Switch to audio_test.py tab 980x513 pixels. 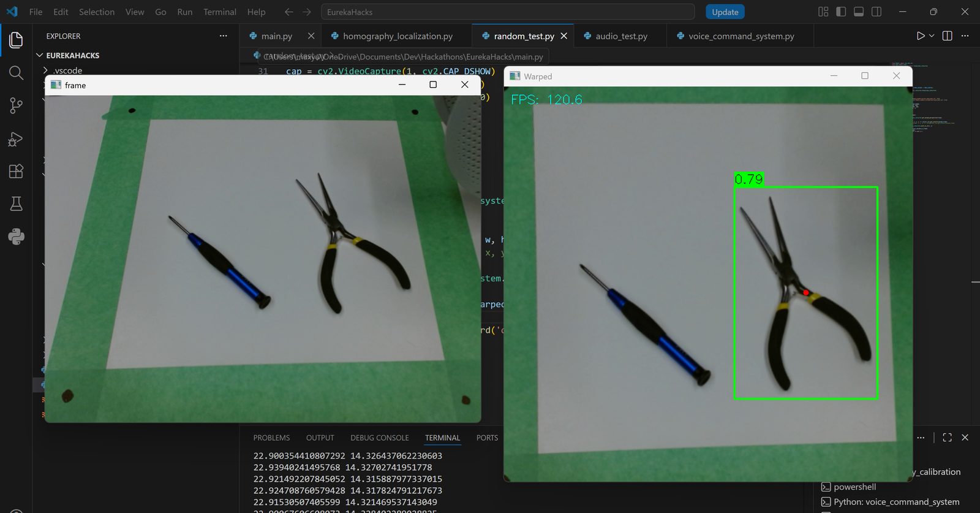pyautogui.click(x=621, y=36)
